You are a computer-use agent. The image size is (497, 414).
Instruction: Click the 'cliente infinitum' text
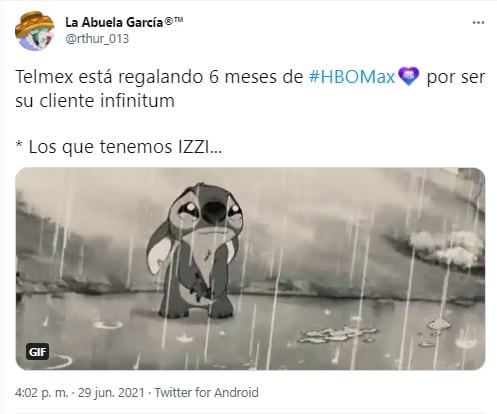click(107, 101)
